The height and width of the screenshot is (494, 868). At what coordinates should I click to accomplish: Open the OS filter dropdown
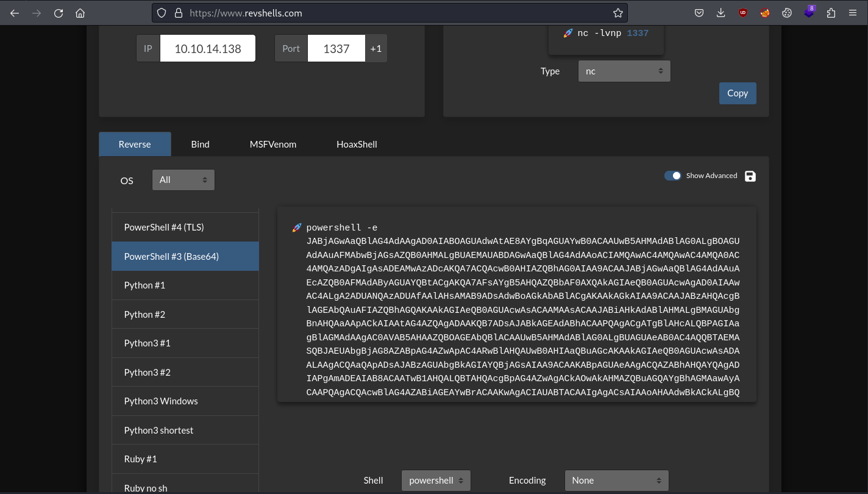[183, 180]
